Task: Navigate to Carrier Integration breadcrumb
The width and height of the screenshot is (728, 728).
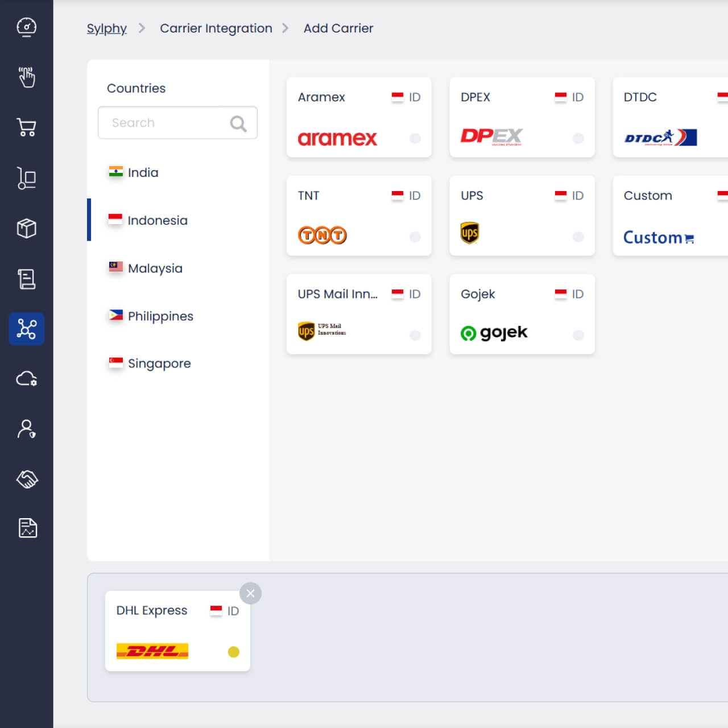Action: tap(216, 28)
